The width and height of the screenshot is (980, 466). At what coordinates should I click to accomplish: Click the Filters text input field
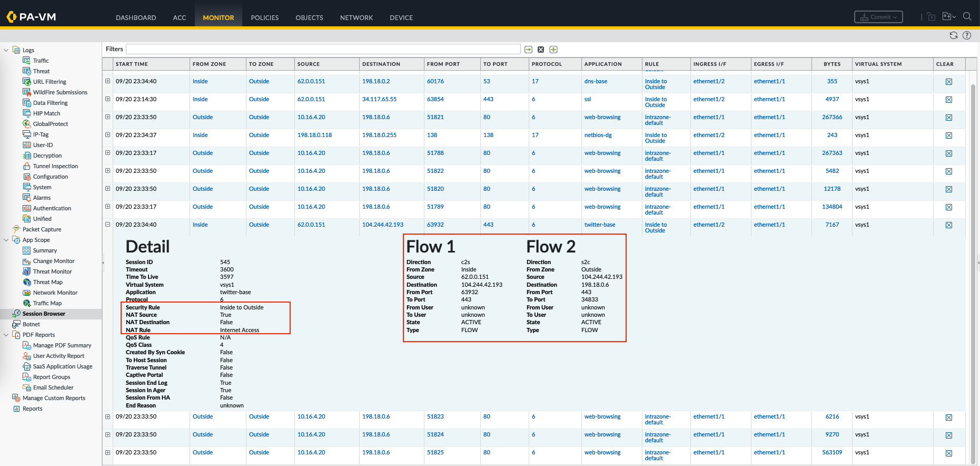(x=323, y=49)
